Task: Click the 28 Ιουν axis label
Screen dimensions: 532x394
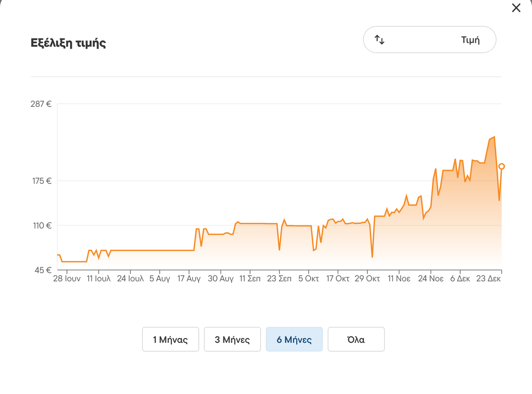Action: click(67, 279)
